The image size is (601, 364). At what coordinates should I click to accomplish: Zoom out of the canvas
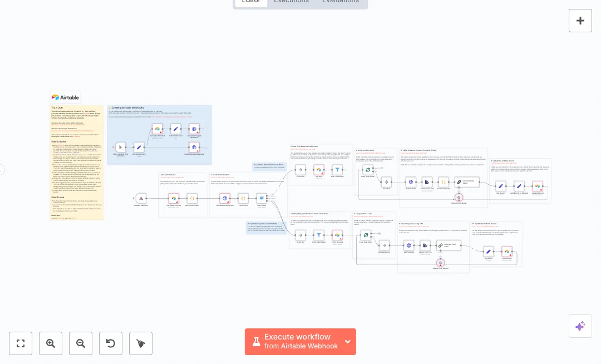pyautogui.click(x=81, y=343)
